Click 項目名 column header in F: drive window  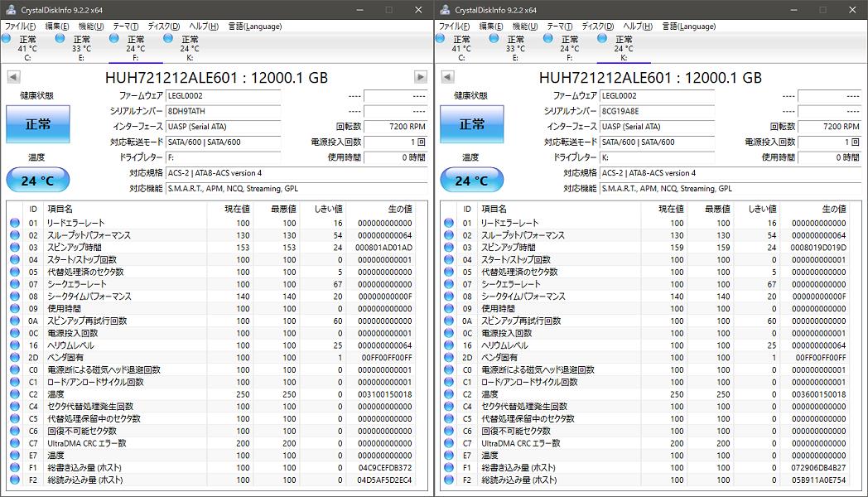click(x=60, y=209)
